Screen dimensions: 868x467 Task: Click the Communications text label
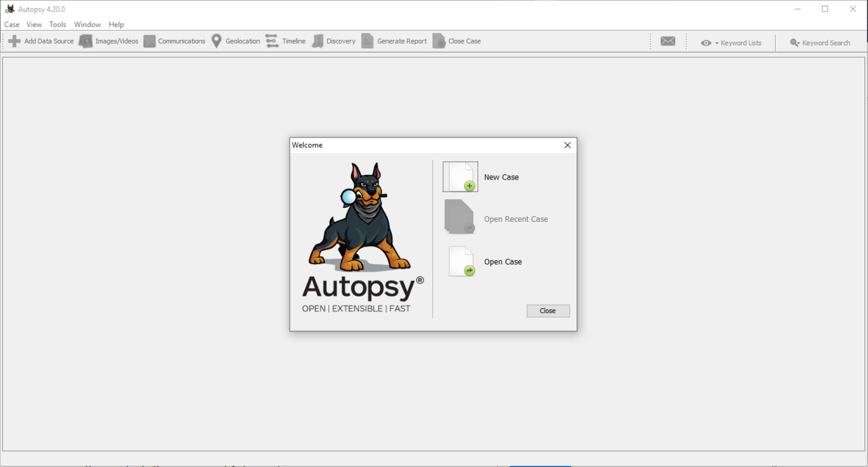[x=182, y=42]
